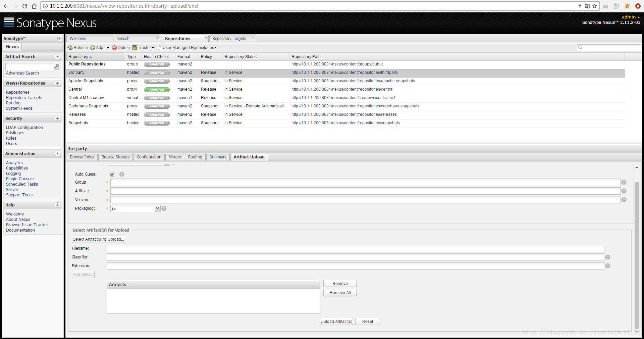Click the Artifact Search text field
Image resolution: width=644 pixels, height=339 pixels.
pyautogui.click(x=30, y=66)
